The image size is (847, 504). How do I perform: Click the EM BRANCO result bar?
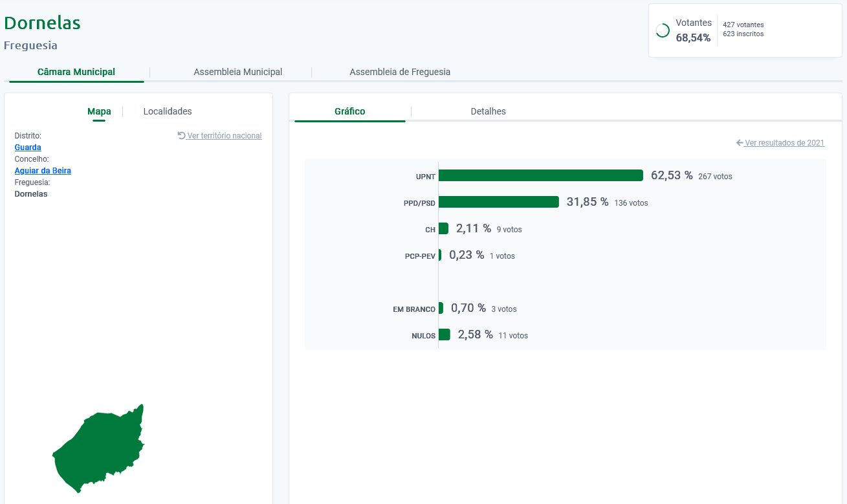441,308
